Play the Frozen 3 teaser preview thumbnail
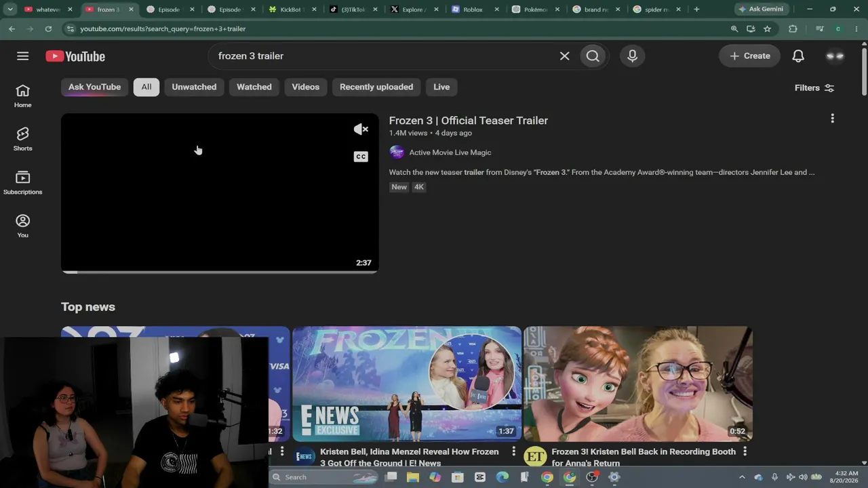 click(x=220, y=192)
